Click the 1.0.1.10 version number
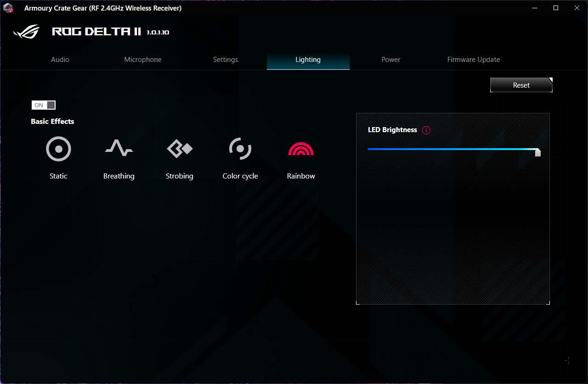 (158, 33)
